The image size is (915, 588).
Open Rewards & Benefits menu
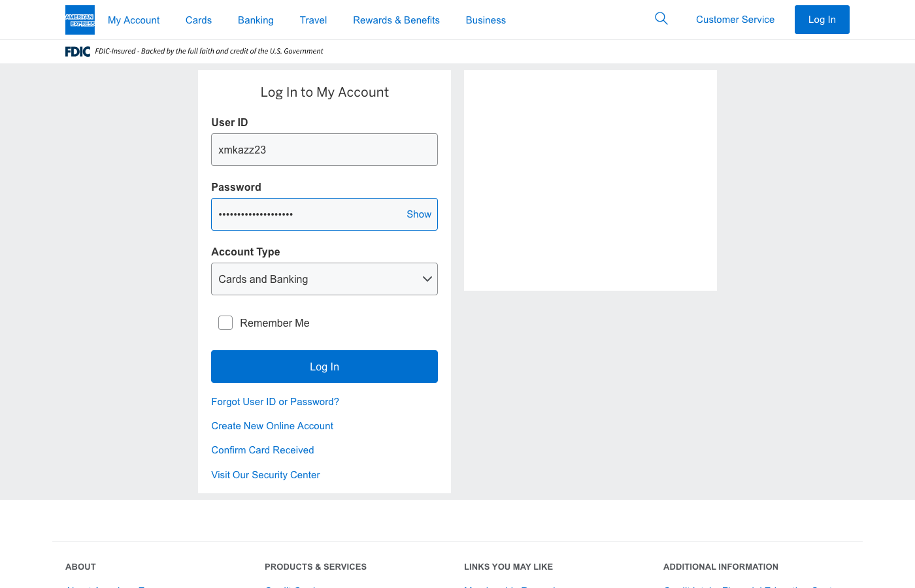pos(396,20)
